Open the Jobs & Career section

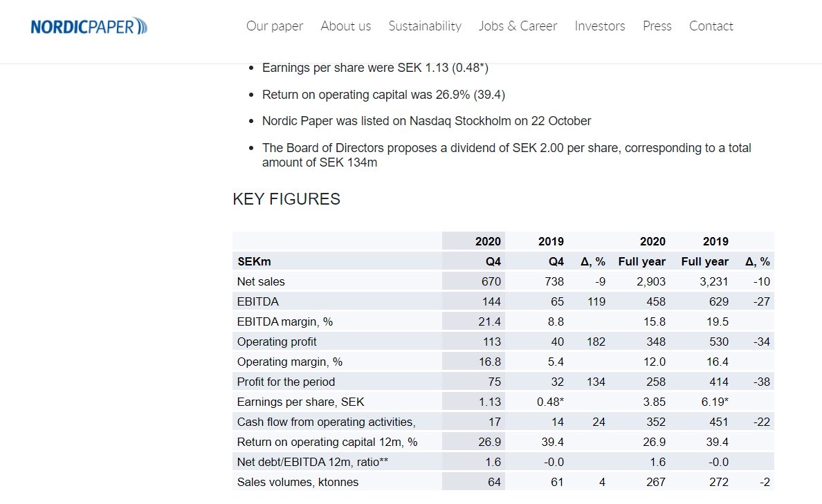518,26
